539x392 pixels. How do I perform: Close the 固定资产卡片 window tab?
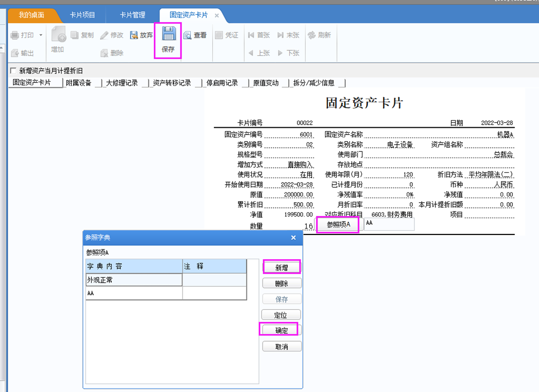point(216,15)
